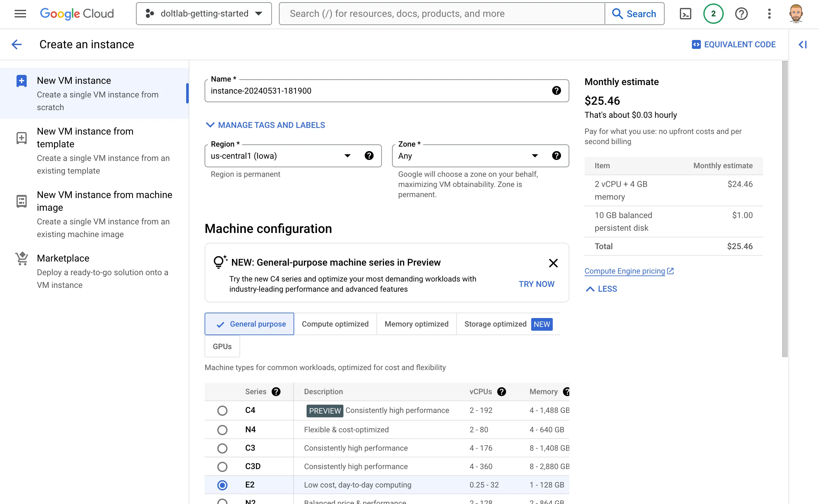Screen dimensions: 819x504
Task: Select the C4 machine series
Action: click(x=222, y=410)
